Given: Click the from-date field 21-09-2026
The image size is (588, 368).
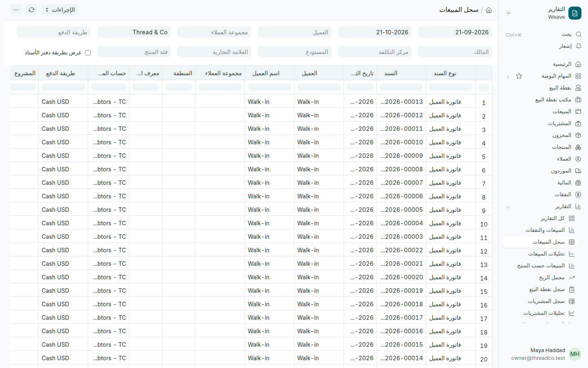Looking at the screenshot, I should [x=455, y=32].
